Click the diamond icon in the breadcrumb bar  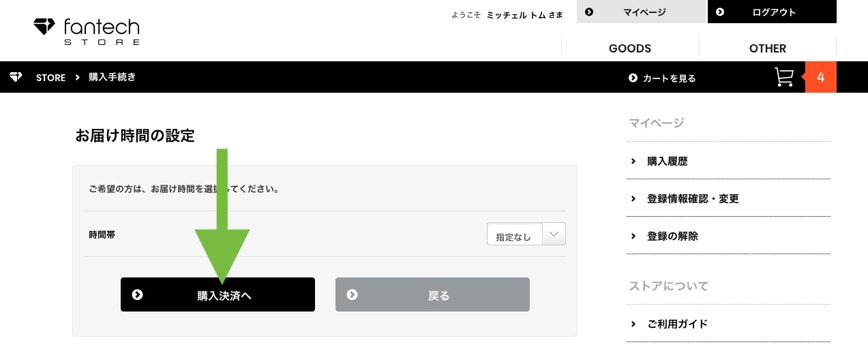[x=16, y=77]
